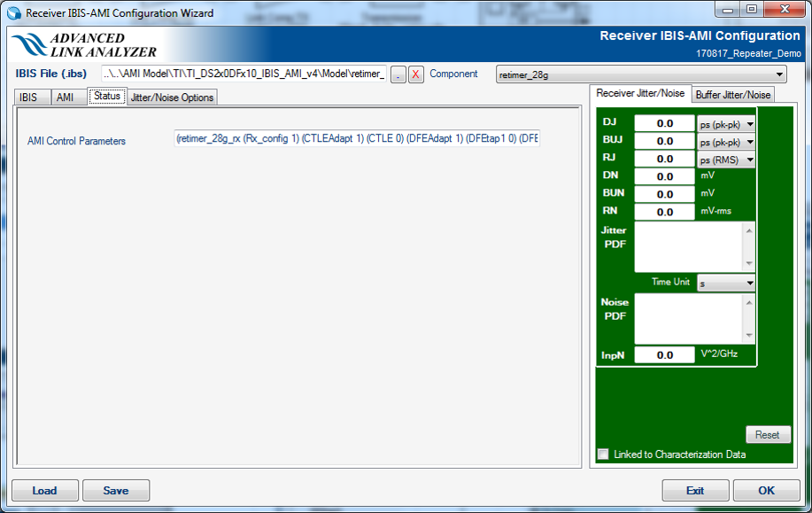The image size is (812, 513).
Task: Click the Exit button
Action: [x=695, y=490]
